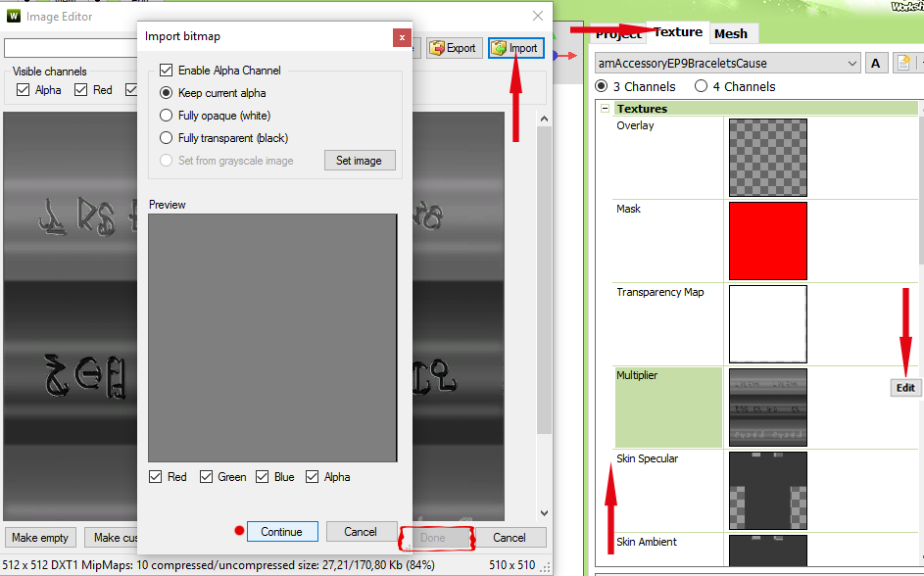Screen dimensions: 924x576
Task: Click the Export image toolbar button
Action: [453, 48]
